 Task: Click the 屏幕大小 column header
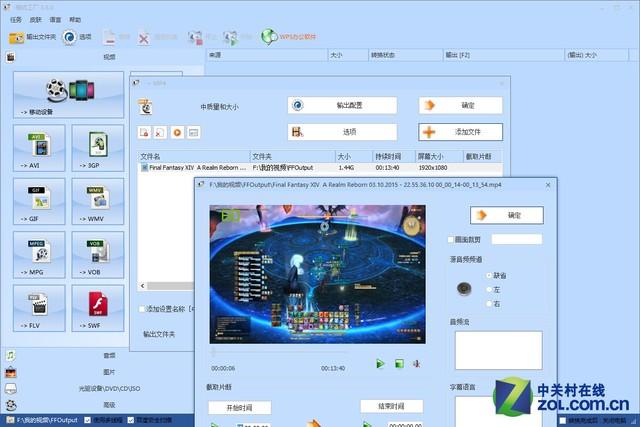click(x=438, y=156)
